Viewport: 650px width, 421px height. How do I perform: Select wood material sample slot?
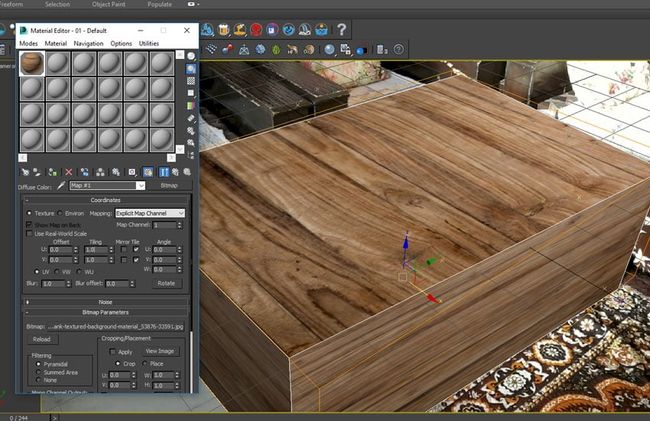[32, 63]
